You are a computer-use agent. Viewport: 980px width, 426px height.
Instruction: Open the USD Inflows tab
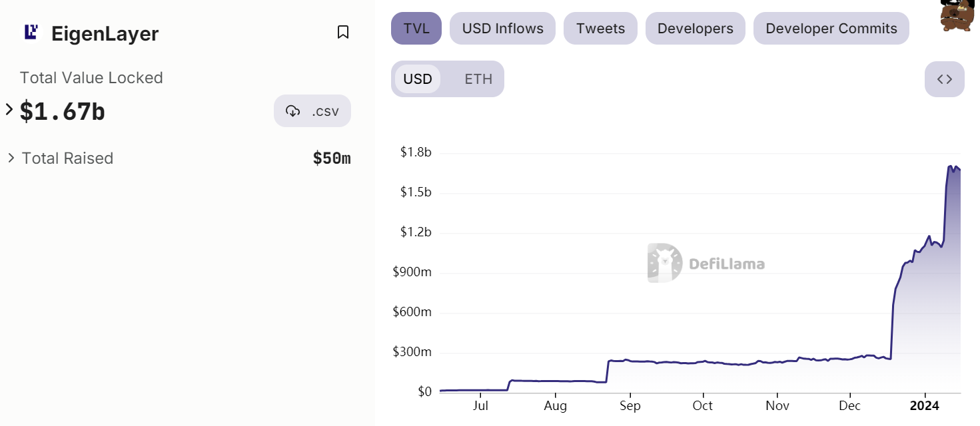(502, 28)
